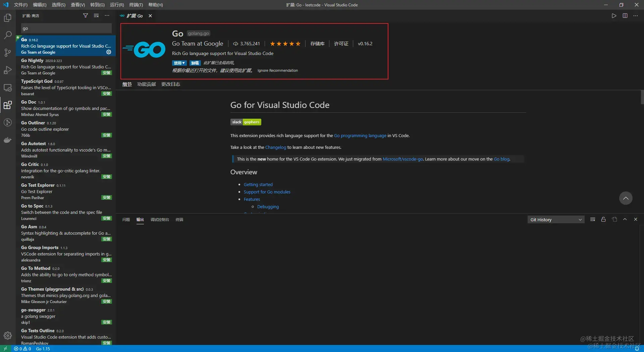Click the extension search box containing go
Screen dimensions: 644x352
(x=66, y=28)
